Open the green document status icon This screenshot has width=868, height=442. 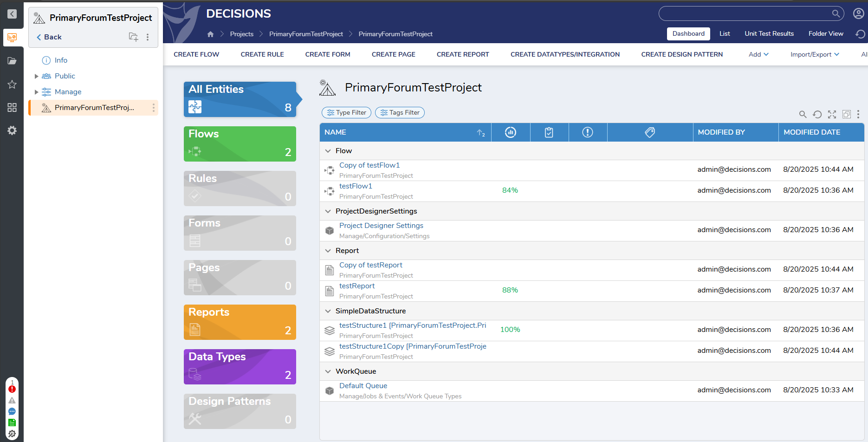pos(12,422)
